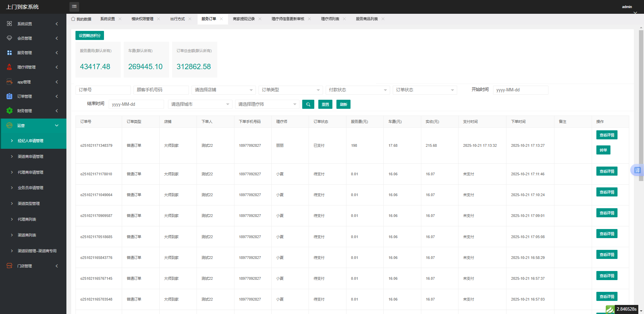Image resolution: width=644 pixels, height=314 pixels.
Task: Click the 转单 button in first row
Action: pos(603,150)
